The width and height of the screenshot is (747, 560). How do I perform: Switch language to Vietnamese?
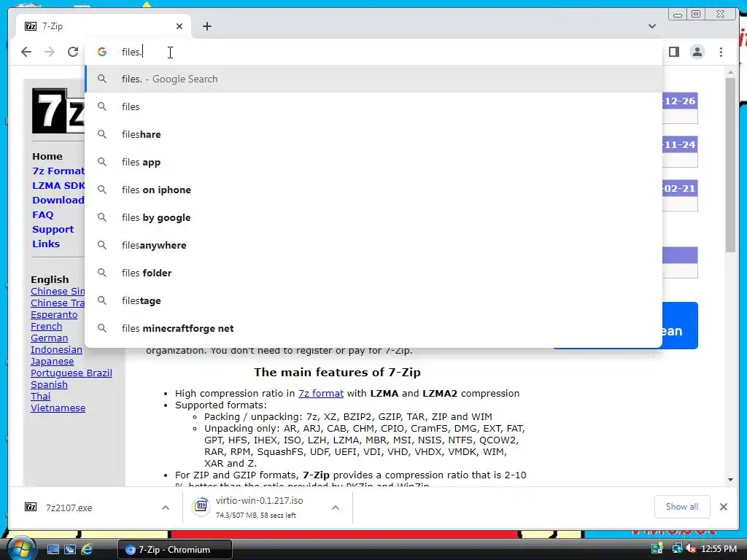[58, 408]
